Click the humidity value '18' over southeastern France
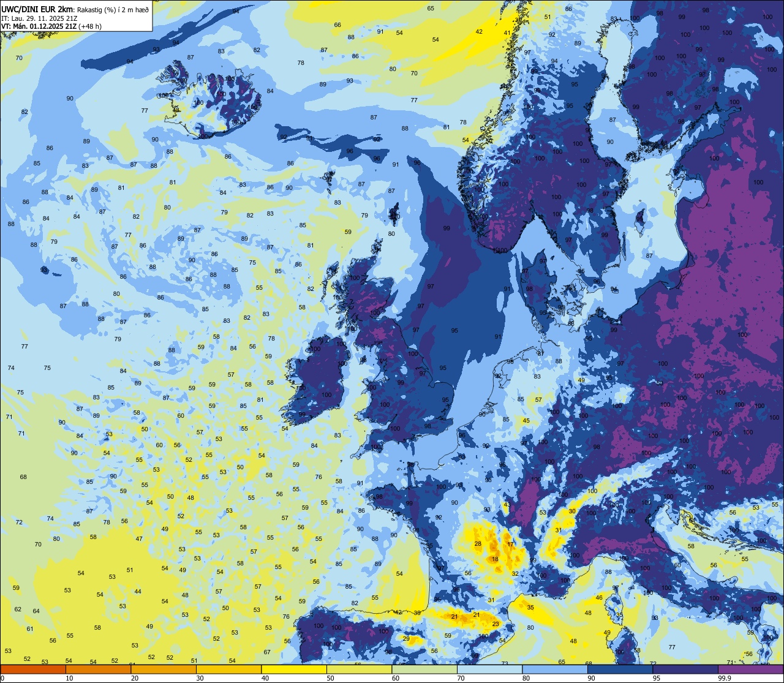784x683 pixels. point(495,559)
